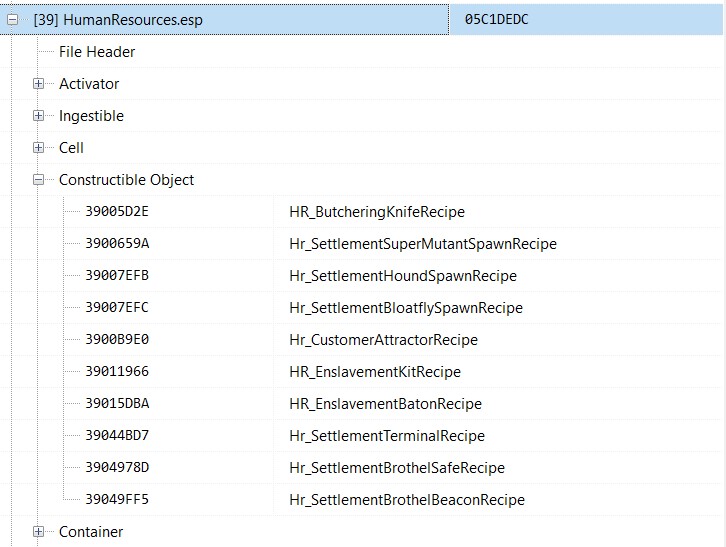Click Hr_SettlementBloatflySpawnRecipe editor ID

pyautogui.click(x=406, y=308)
